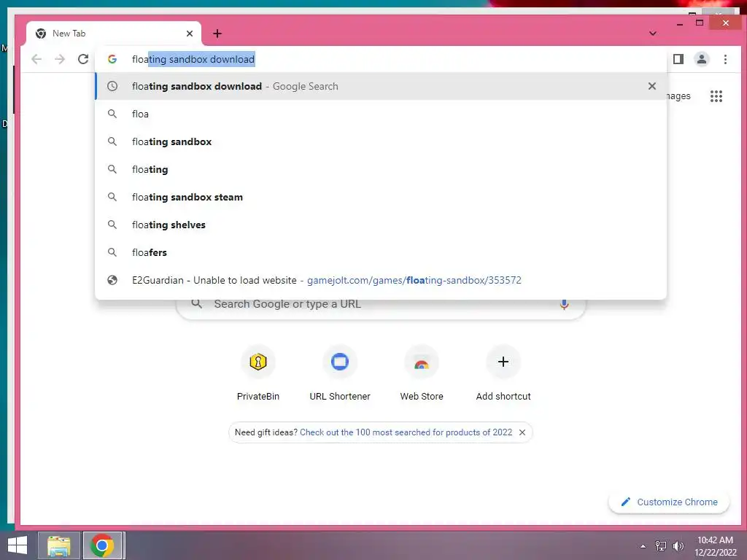Choose the 'floafers' suggestion

point(381,252)
